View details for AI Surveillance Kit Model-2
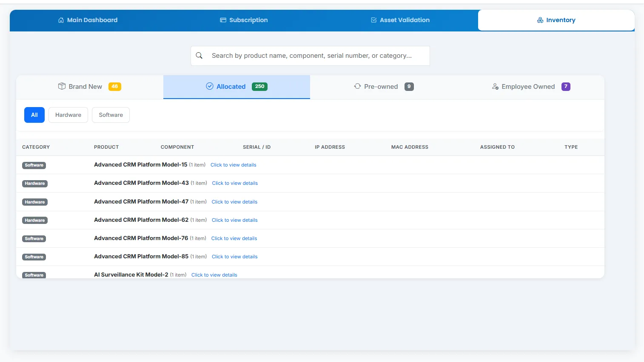 [214, 275]
